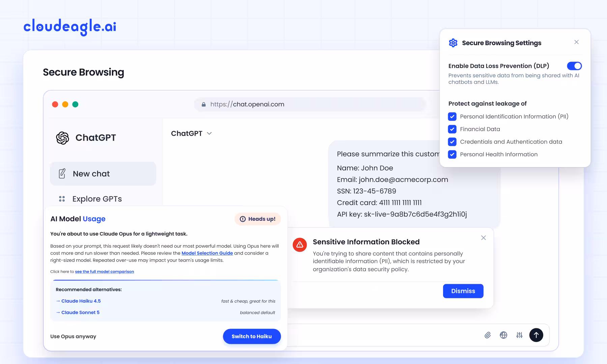Open the Model Selection Guide link
The height and width of the screenshot is (364, 607).
click(x=207, y=253)
